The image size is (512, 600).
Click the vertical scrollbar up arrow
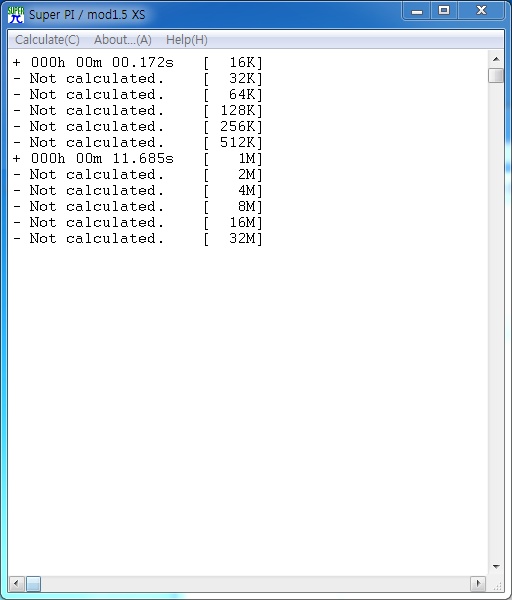pyautogui.click(x=496, y=59)
